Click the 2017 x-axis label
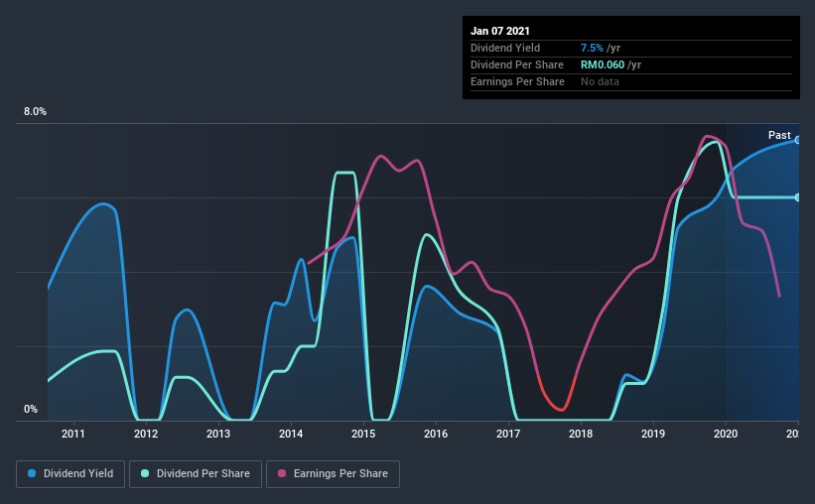 click(508, 434)
